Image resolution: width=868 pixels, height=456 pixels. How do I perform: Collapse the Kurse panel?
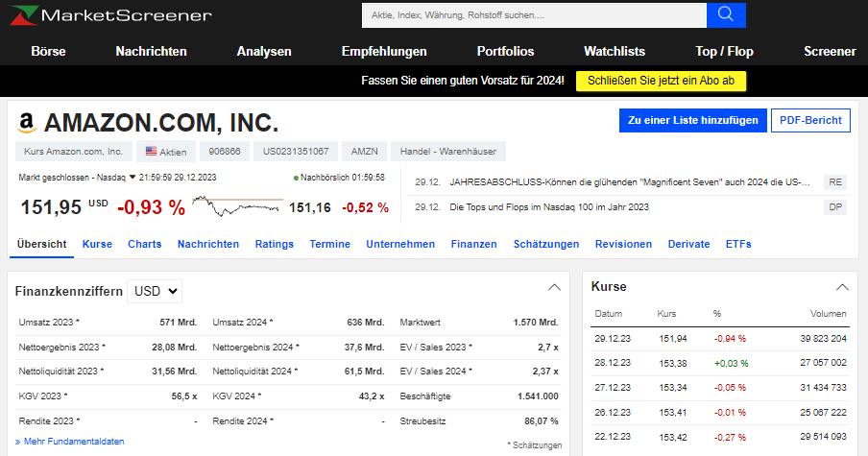point(842,287)
